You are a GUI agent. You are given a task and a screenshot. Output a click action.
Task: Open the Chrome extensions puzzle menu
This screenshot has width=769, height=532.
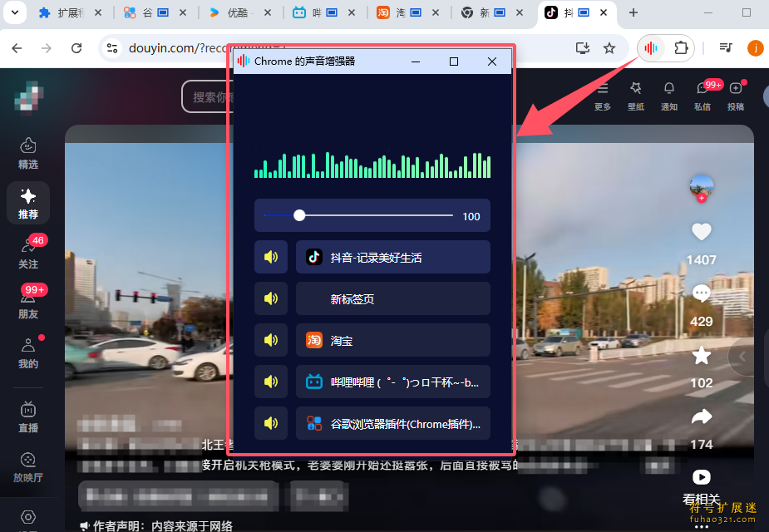[681, 48]
